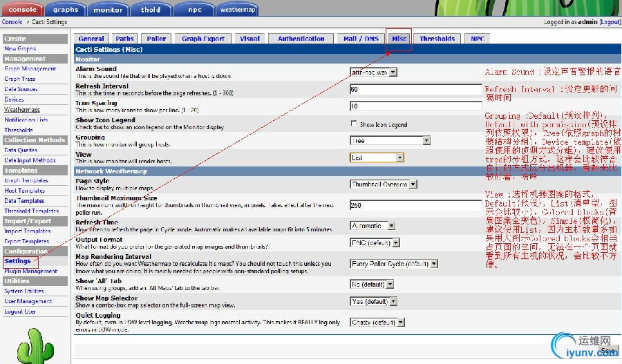Switch to the Misc settings tab
This screenshot has width=622, height=364.
[399, 39]
